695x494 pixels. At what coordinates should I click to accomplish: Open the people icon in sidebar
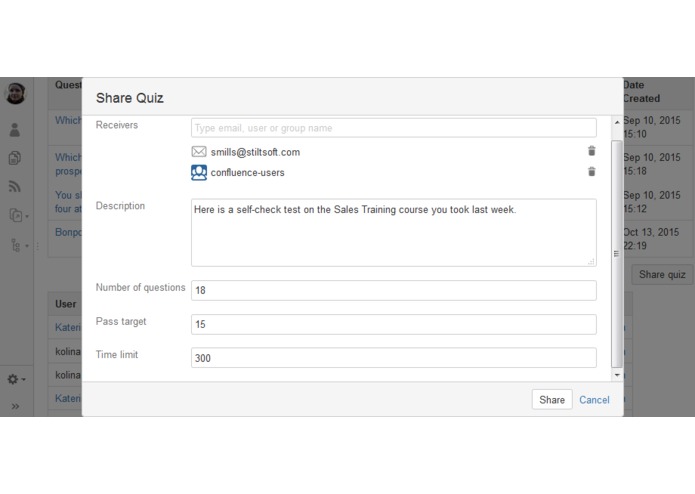[15, 130]
